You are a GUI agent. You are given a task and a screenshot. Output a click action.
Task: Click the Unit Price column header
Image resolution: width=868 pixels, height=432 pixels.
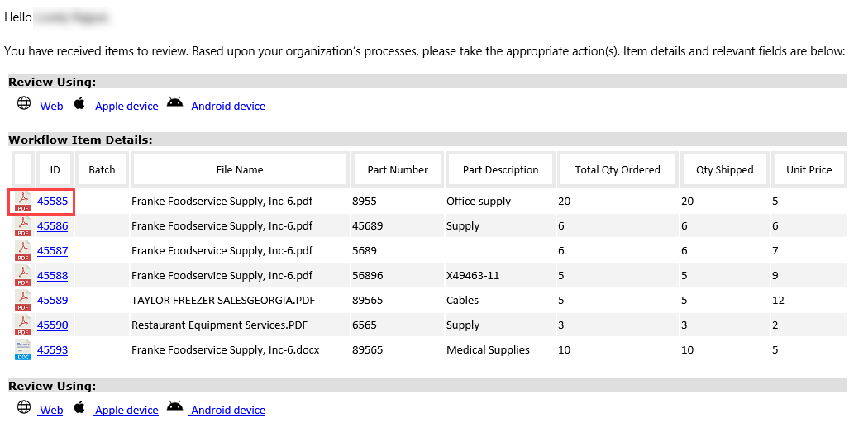808,170
